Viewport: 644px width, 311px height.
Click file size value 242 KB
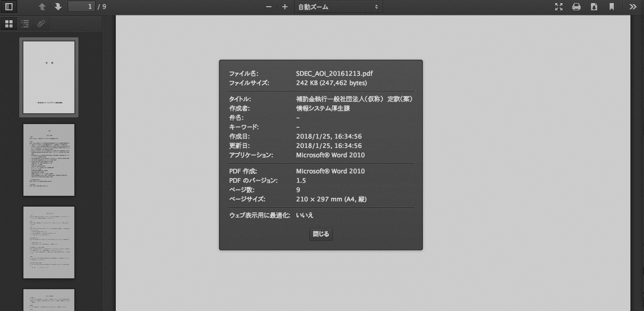pyautogui.click(x=331, y=83)
